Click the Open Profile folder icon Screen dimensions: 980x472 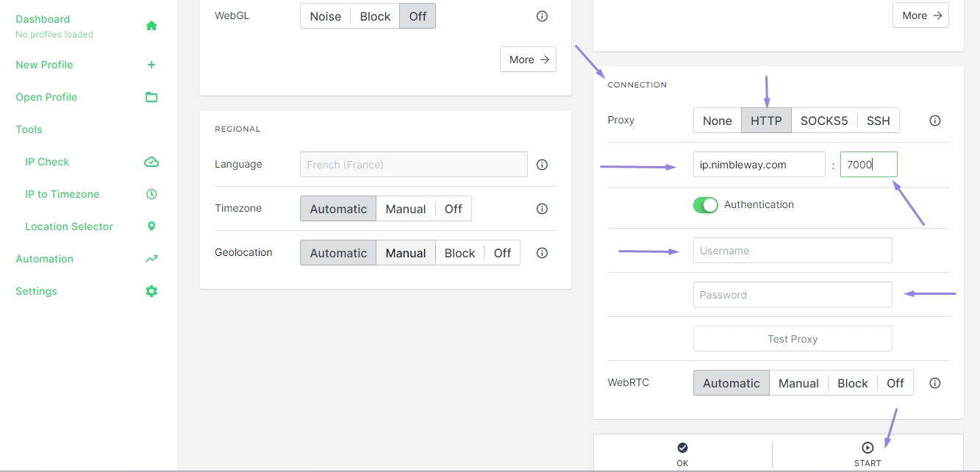[x=151, y=97]
